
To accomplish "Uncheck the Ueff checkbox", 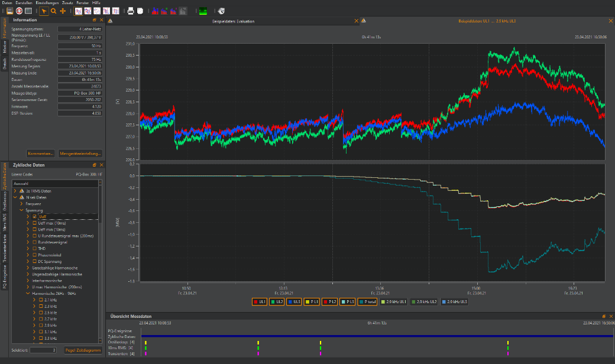I will pyautogui.click(x=34, y=217).
